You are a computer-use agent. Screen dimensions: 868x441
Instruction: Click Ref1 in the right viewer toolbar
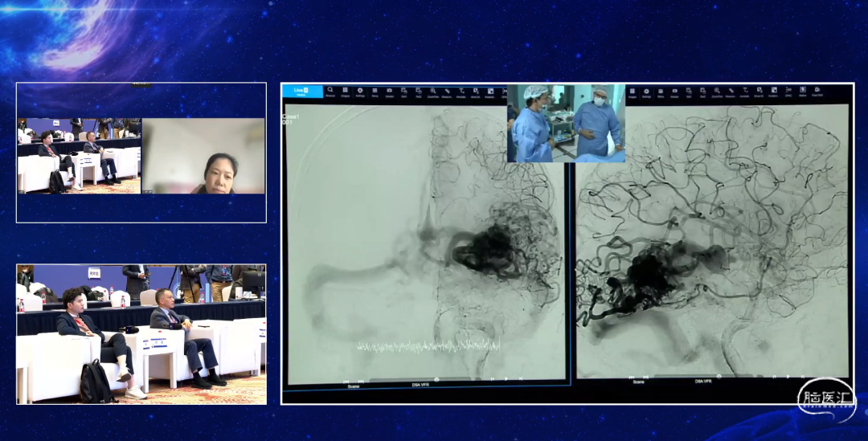pyautogui.click(x=689, y=92)
